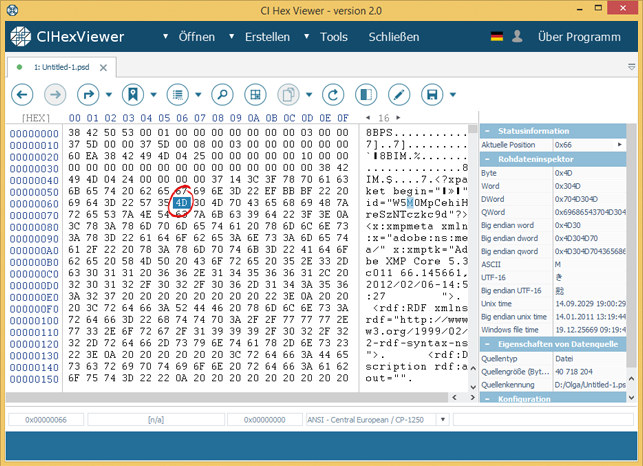Click the [HEX] header label
This screenshot has height=466, width=643.
tap(36, 118)
